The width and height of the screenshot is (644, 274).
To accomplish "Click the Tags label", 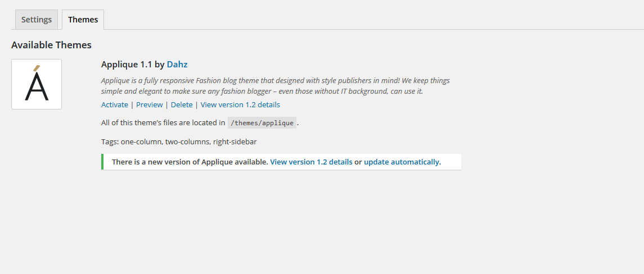I will tap(110, 141).
